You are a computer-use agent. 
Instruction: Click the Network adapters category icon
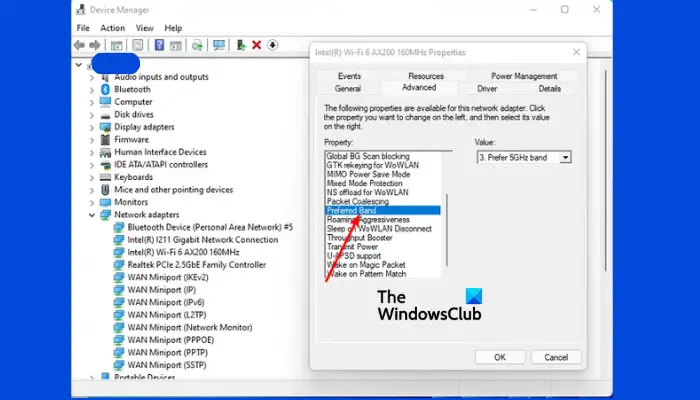click(105, 215)
